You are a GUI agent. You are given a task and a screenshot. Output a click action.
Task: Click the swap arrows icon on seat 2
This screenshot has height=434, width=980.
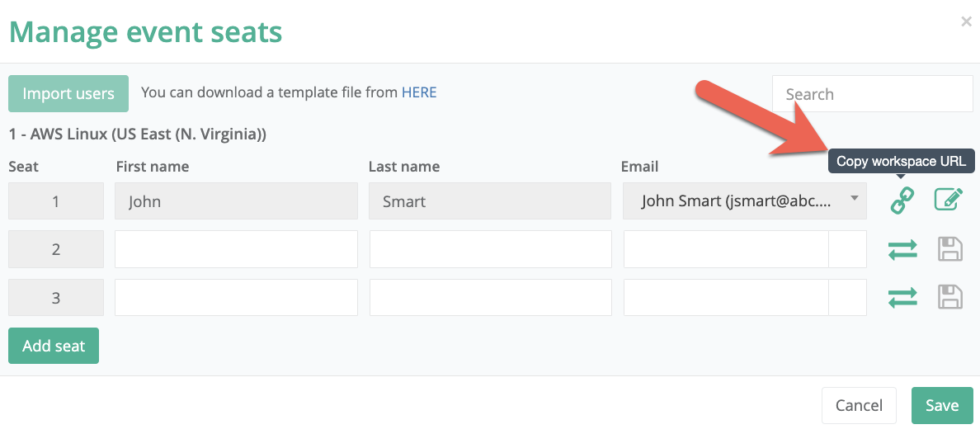point(902,249)
